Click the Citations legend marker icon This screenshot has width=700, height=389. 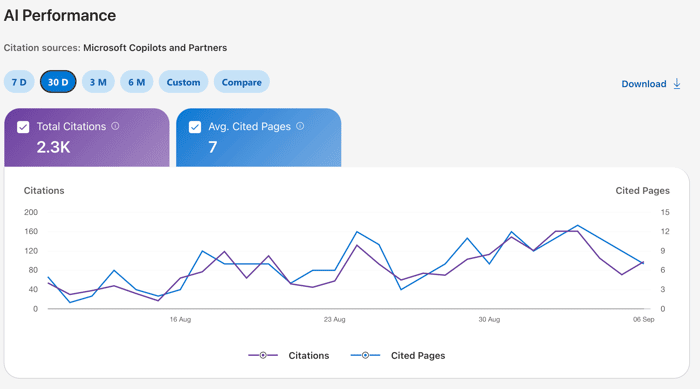(x=263, y=355)
